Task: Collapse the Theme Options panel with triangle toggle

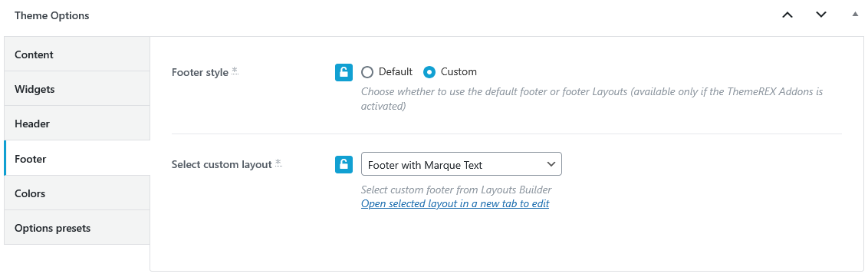Action: coord(855,15)
